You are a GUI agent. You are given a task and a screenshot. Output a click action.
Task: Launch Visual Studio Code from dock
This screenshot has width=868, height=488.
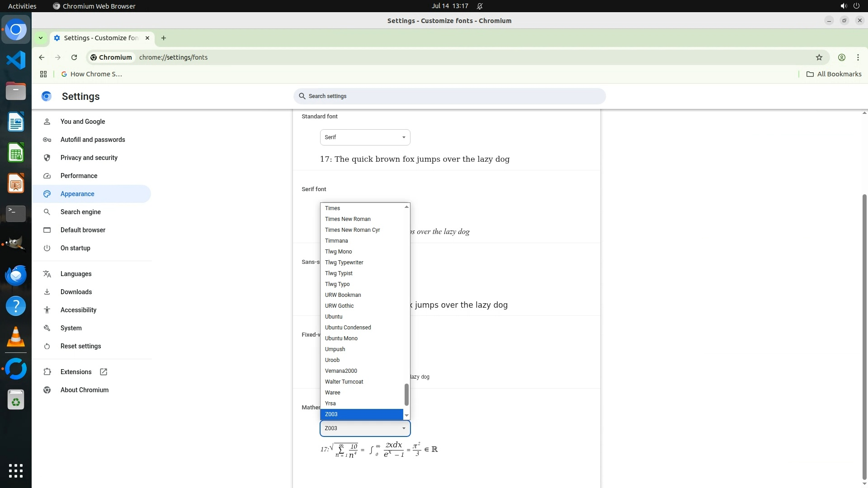[x=16, y=60]
